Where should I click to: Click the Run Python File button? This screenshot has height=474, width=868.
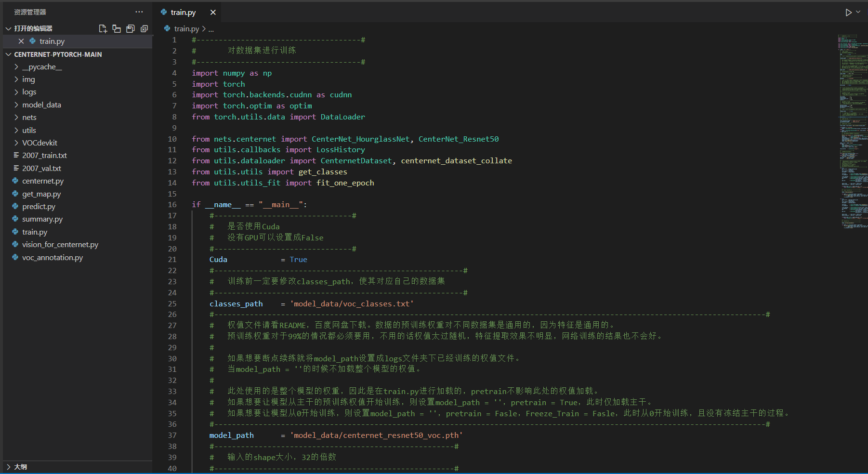(x=848, y=12)
